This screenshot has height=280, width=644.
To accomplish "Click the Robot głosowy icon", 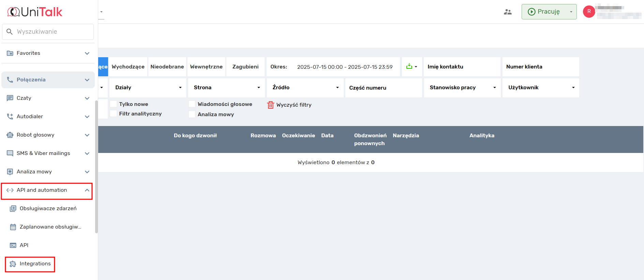I will 10,135.
